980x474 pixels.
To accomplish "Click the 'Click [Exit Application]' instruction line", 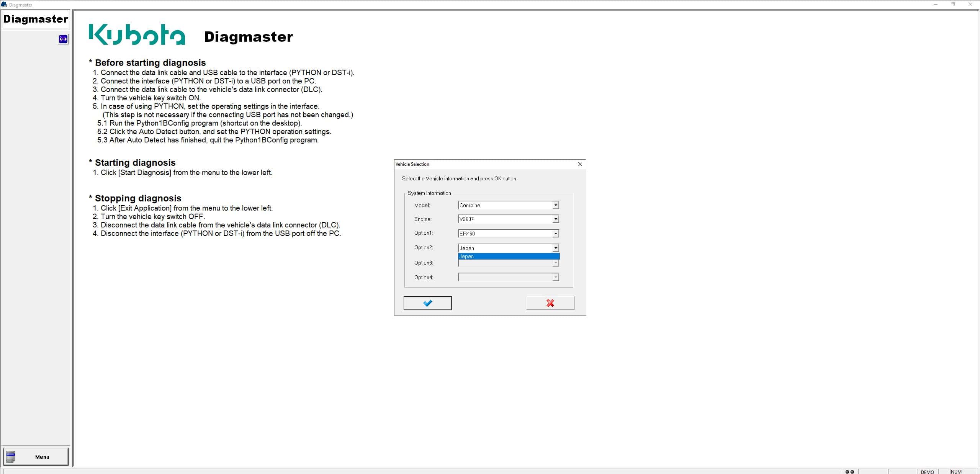I will 183,208.
